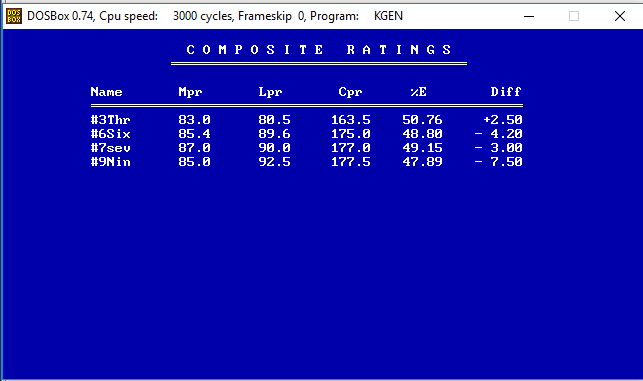Viewport: 643px width, 381px height.
Task: Click the DOSBox title bar text
Action: point(215,16)
